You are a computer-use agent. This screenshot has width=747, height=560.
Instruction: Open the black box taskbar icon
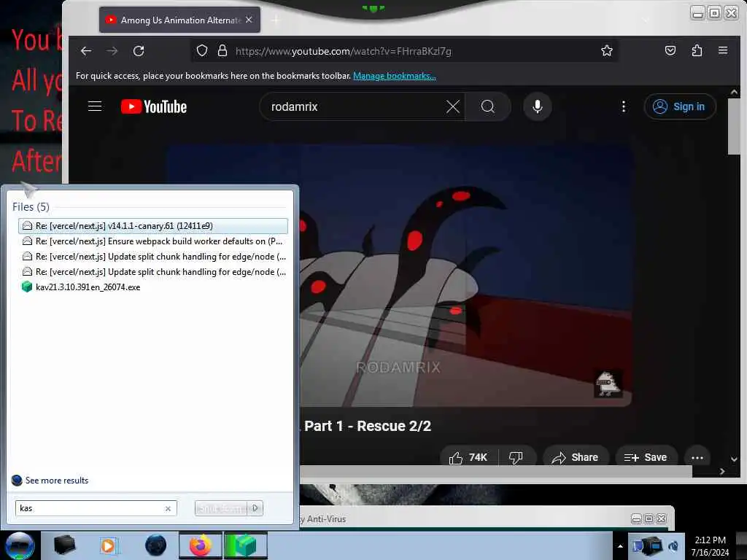point(64,545)
